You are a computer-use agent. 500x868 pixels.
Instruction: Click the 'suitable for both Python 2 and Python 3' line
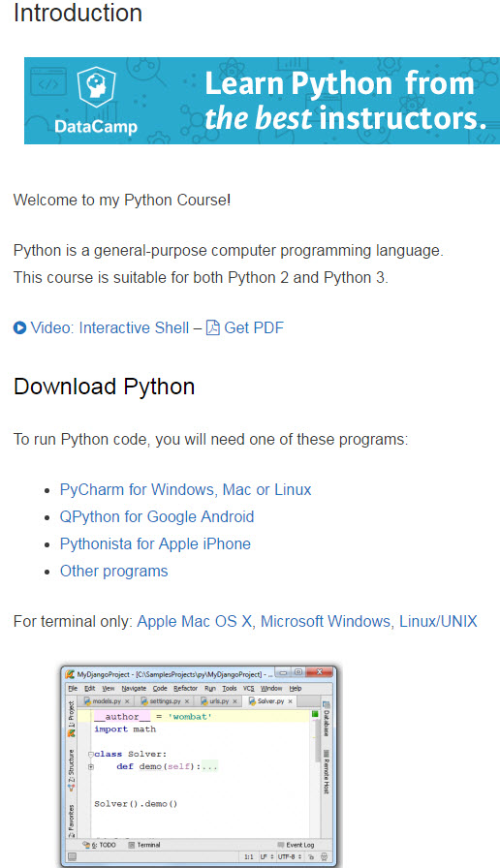201,277
